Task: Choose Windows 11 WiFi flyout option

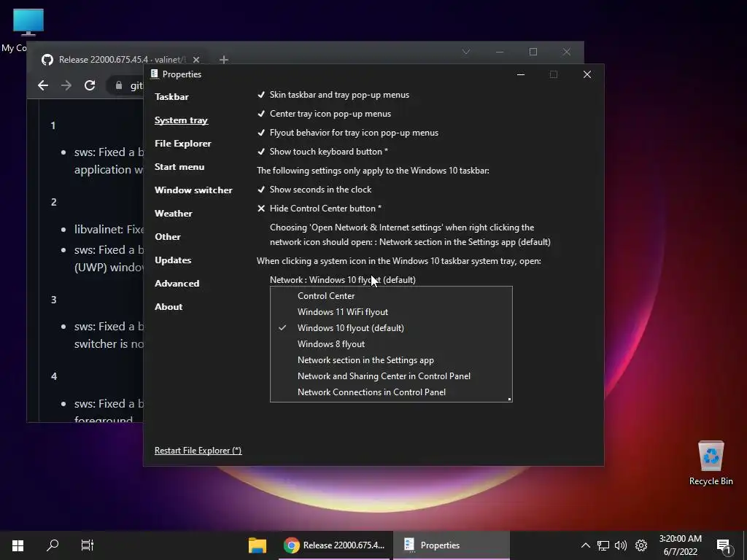Action: [x=391, y=312]
